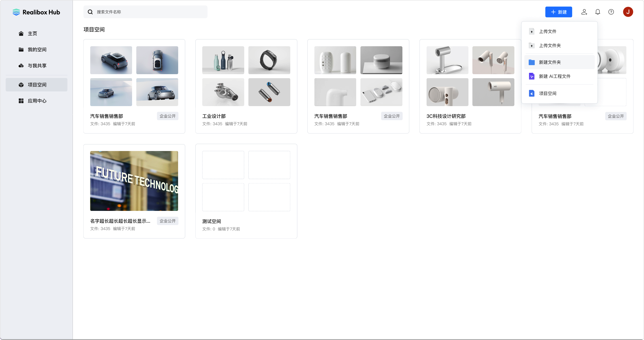Choose 项目空间 from the dropdown menu
The image size is (644, 340).
[x=559, y=93]
